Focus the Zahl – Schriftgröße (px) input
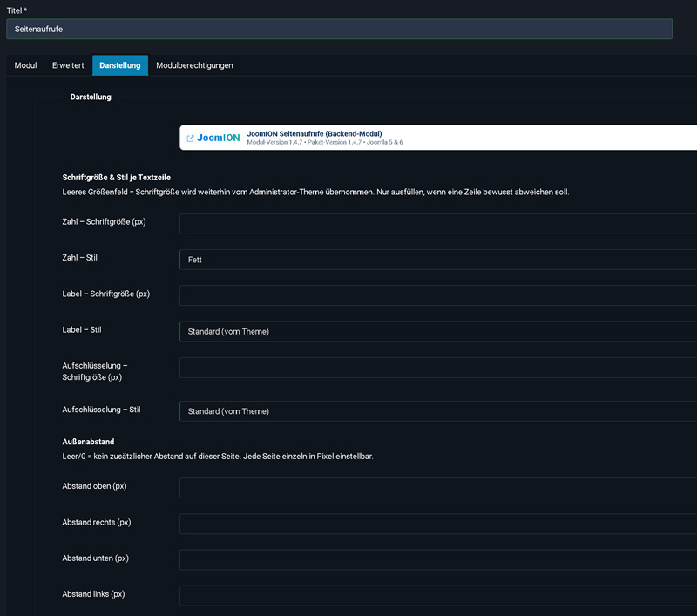The width and height of the screenshot is (697, 616). [x=438, y=224]
